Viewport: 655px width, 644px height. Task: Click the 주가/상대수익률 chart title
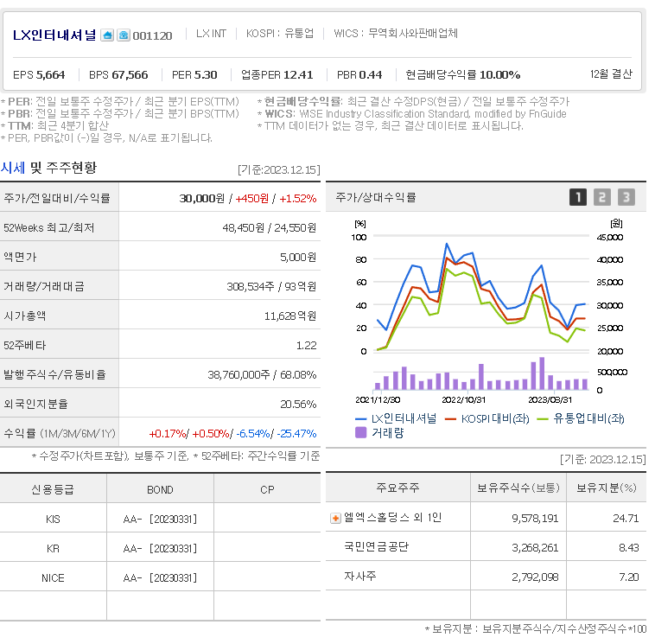pos(376,197)
